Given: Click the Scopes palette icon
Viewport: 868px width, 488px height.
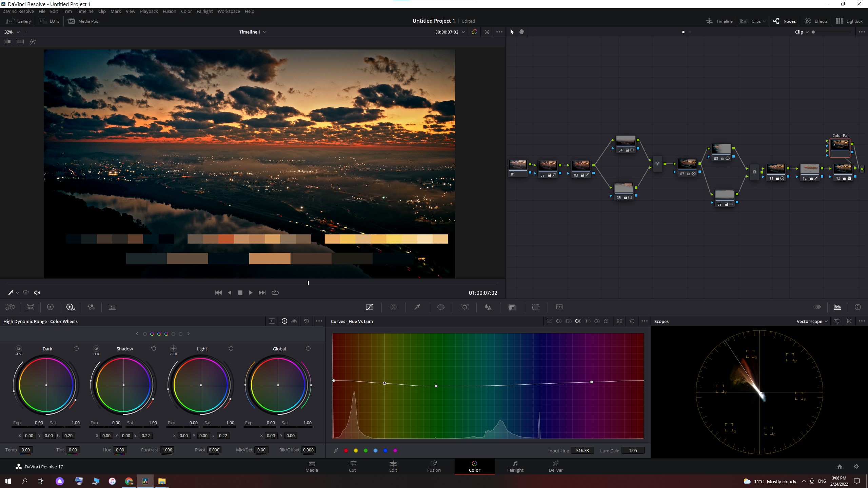Looking at the screenshot, I should [837, 307].
